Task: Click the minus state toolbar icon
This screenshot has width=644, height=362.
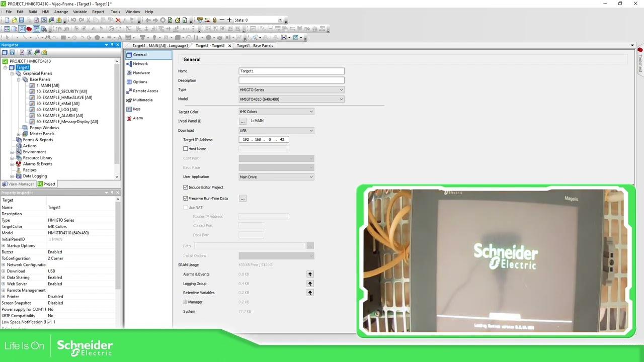Action: tap(222, 20)
